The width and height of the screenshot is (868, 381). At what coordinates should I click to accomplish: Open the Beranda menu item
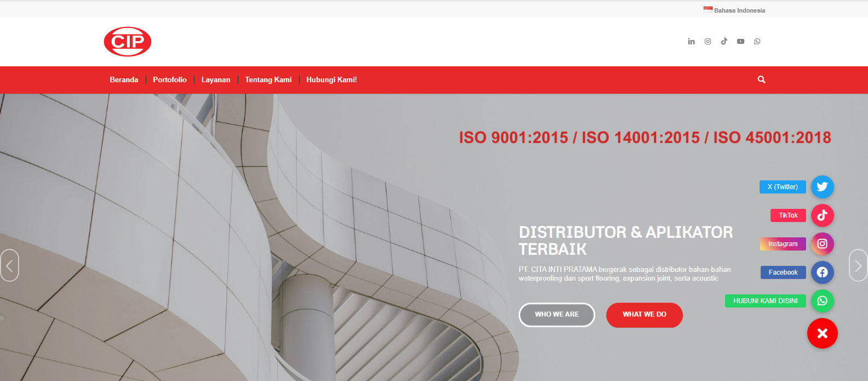pyautogui.click(x=124, y=80)
